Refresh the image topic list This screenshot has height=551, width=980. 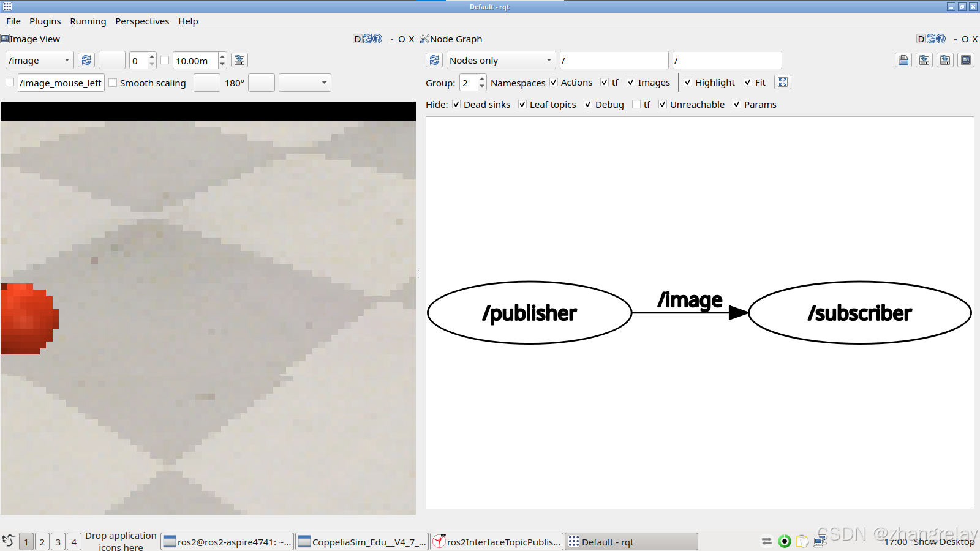86,60
